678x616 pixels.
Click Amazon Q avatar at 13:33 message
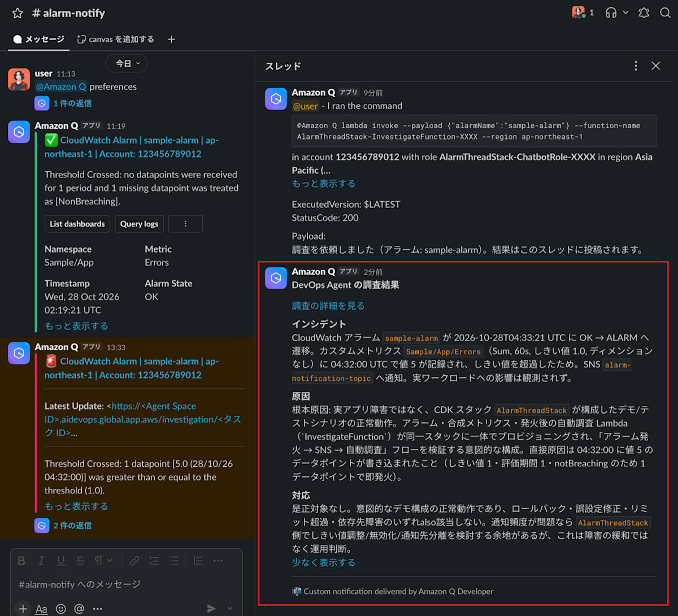click(19, 353)
